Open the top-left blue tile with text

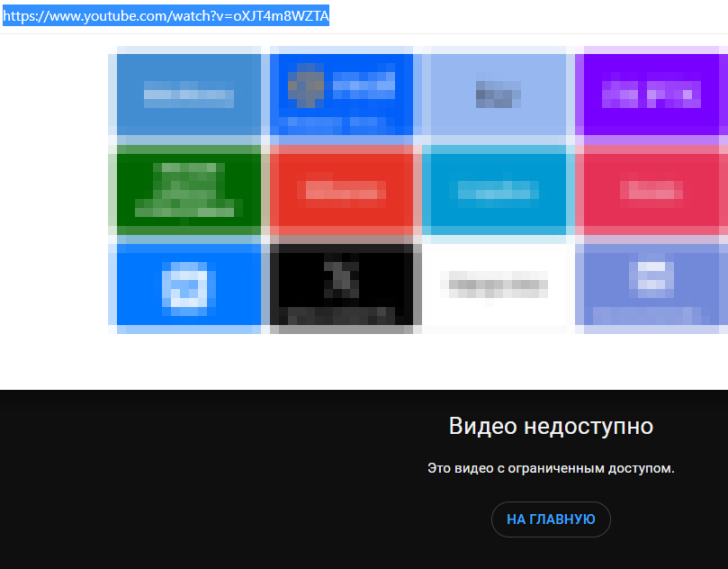(188, 95)
